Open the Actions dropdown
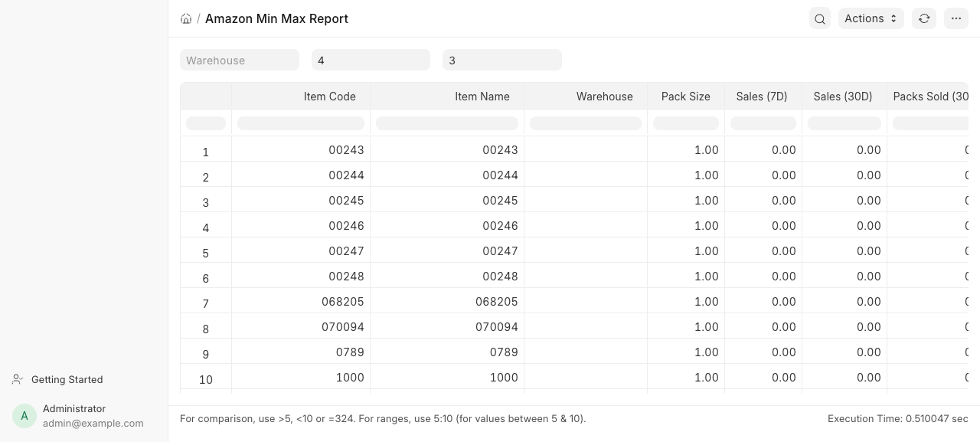 click(x=871, y=18)
